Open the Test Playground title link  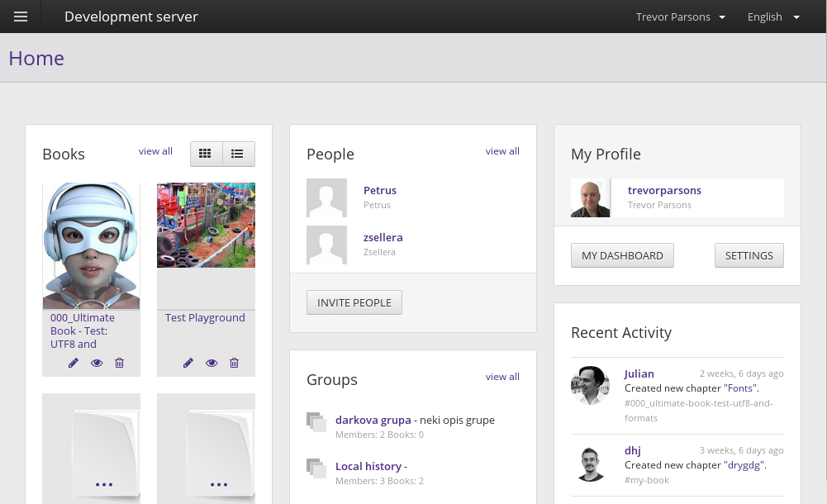205,318
